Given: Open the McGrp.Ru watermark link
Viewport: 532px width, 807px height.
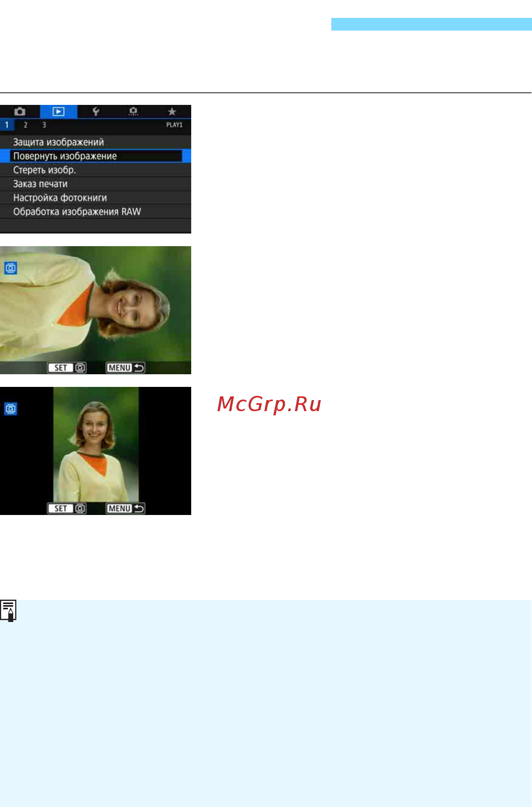Looking at the screenshot, I should click(269, 404).
